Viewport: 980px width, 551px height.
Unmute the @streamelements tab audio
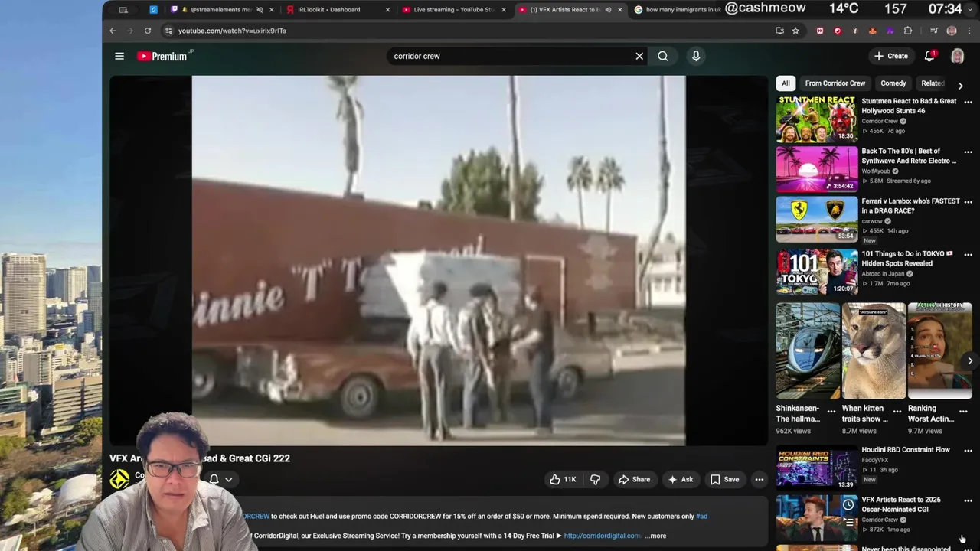pyautogui.click(x=260, y=10)
